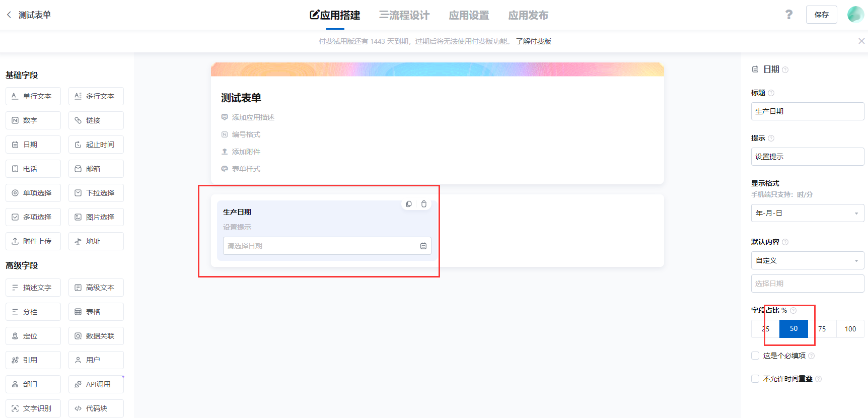Click the 标题 input containing 生产日期
The height and width of the screenshot is (418, 868).
tap(807, 111)
